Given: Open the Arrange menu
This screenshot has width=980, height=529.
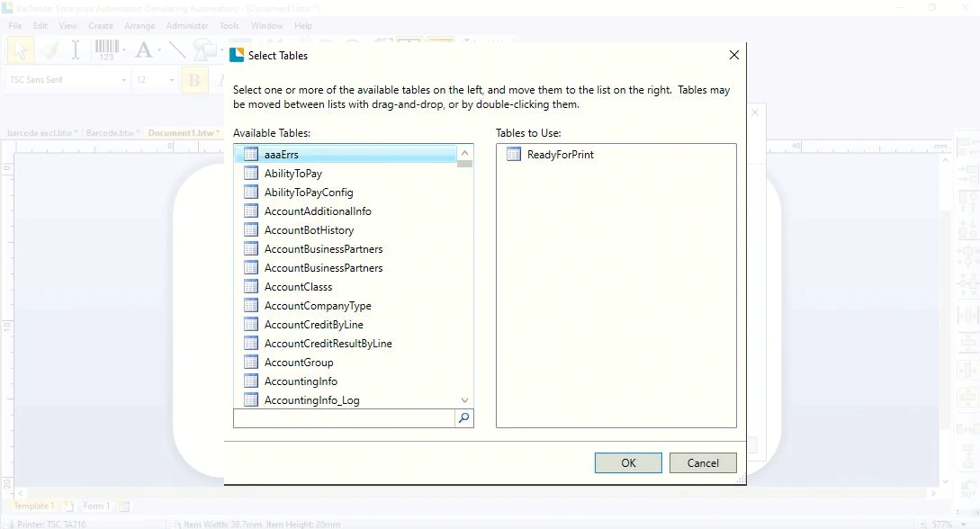Looking at the screenshot, I should [x=139, y=25].
